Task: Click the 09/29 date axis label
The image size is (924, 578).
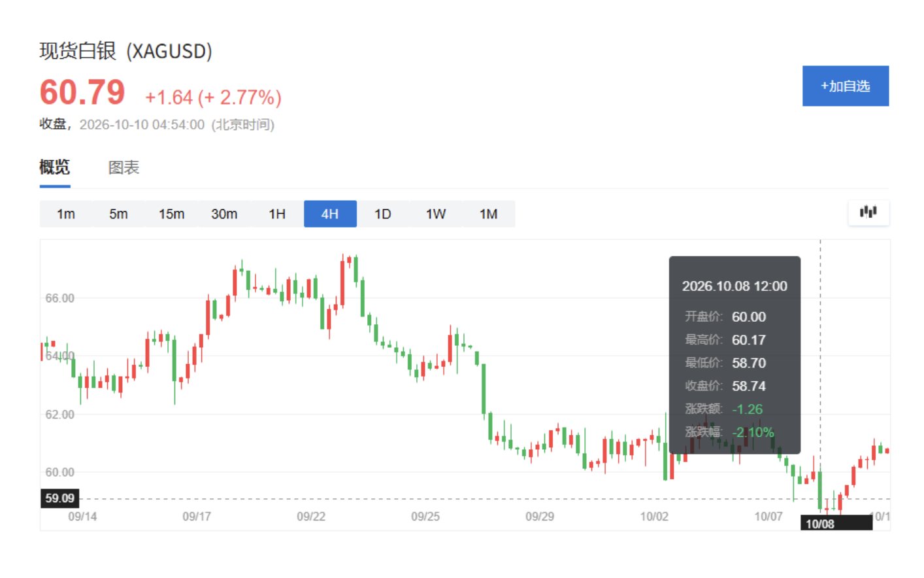Action: pyautogui.click(x=540, y=517)
